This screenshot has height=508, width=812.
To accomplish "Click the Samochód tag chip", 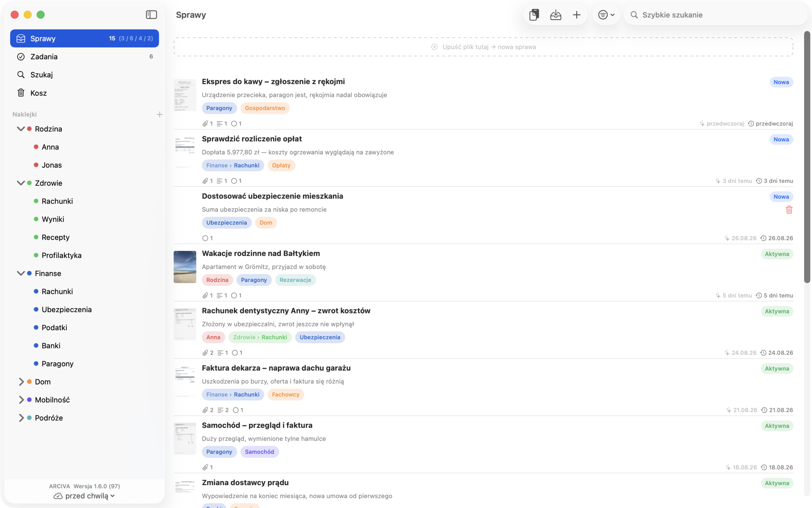I will click(259, 452).
